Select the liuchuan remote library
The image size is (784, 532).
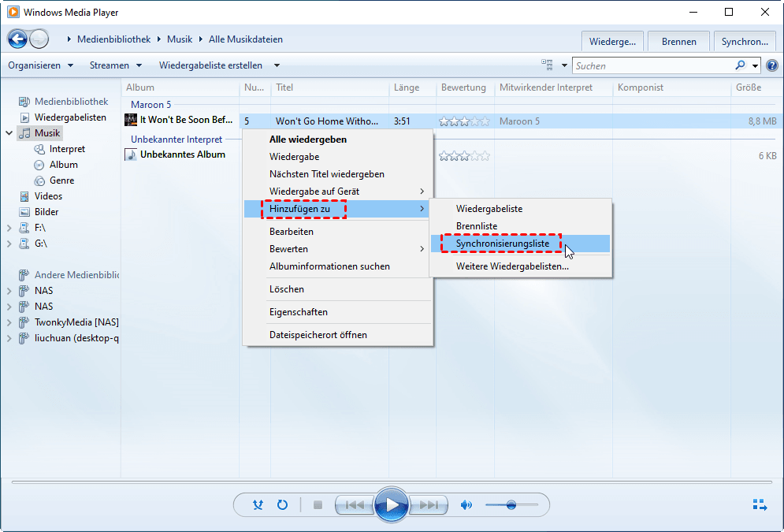point(76,338)
